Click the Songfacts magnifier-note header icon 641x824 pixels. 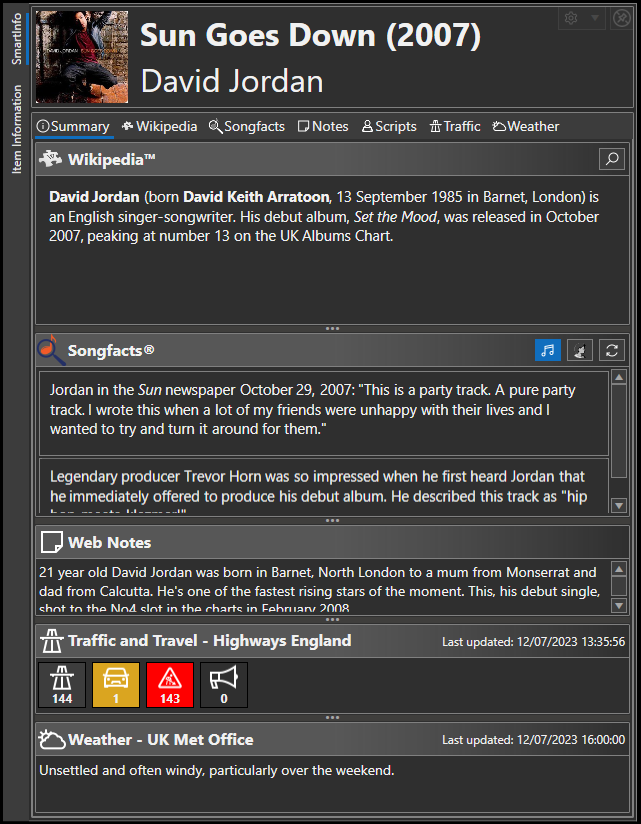[51, 350]
